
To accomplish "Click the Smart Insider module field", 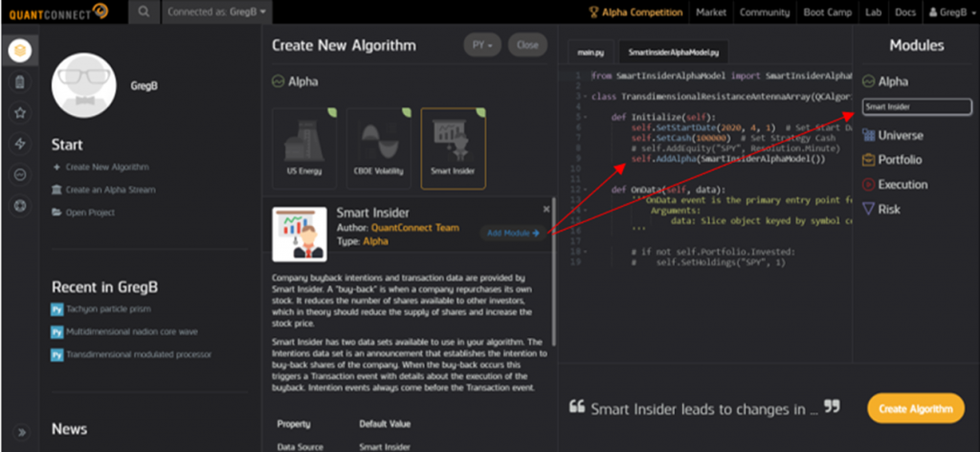I will pos(917,107).
